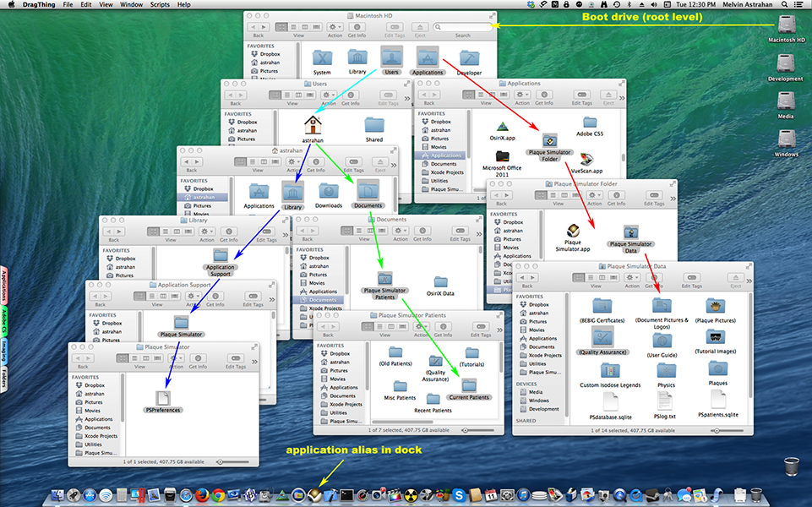This screenshot has width=812, height=507.
Task: Open the Action gear dropdown in Applications window
Action: click(522, 95)
